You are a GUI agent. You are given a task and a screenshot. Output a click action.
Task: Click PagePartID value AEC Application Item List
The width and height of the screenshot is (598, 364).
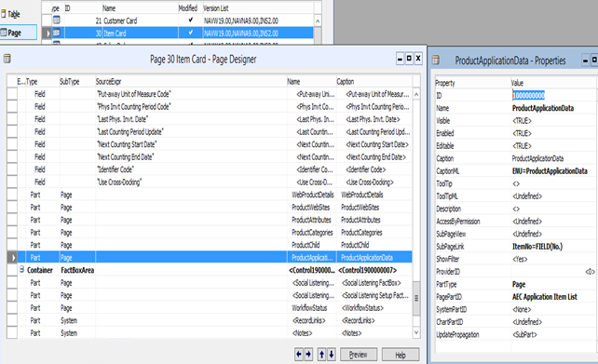pos(545,297)
